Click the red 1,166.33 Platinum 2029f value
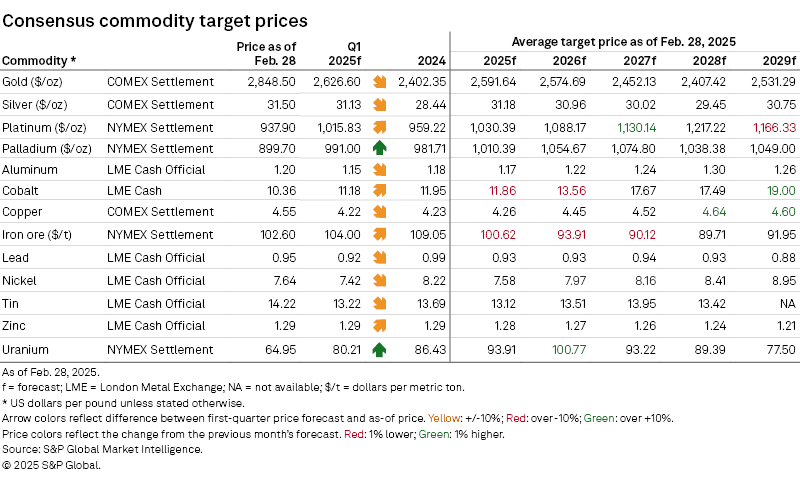The image size is (800, 482). pos(769,127)
